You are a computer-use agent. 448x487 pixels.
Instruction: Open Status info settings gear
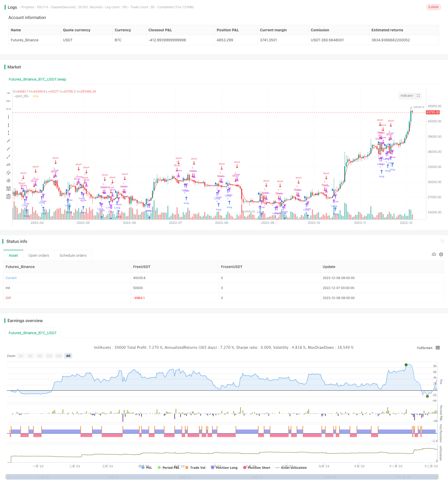pos(441,254)
